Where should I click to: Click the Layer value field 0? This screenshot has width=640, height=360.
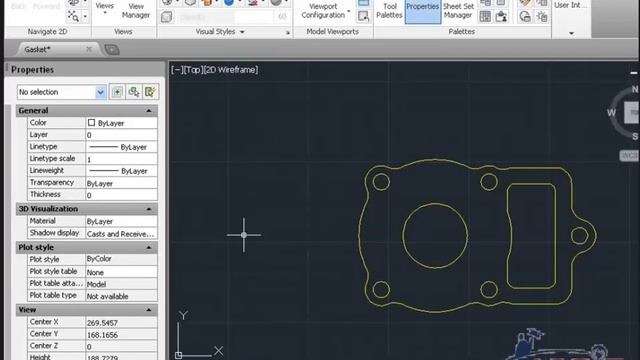tap(121, 135)
